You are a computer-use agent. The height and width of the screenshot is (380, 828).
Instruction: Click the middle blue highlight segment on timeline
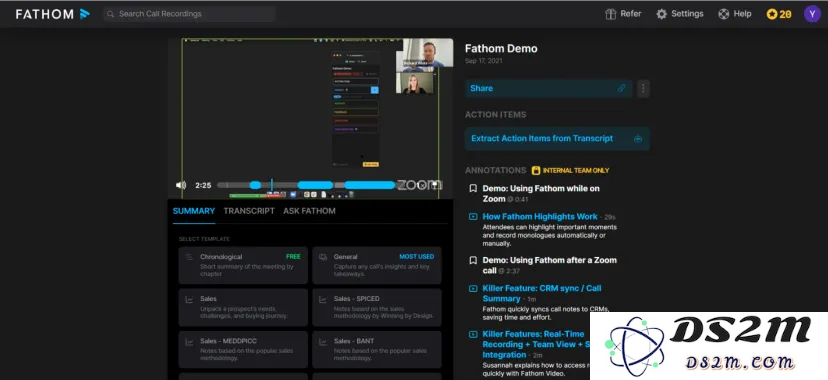tap(315, 185)
